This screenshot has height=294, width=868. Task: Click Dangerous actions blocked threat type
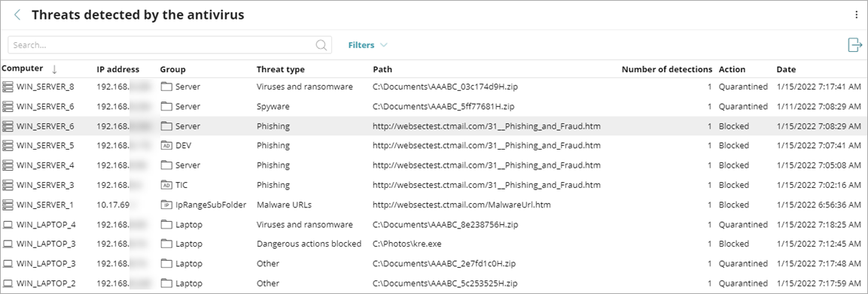pos(309,244)
